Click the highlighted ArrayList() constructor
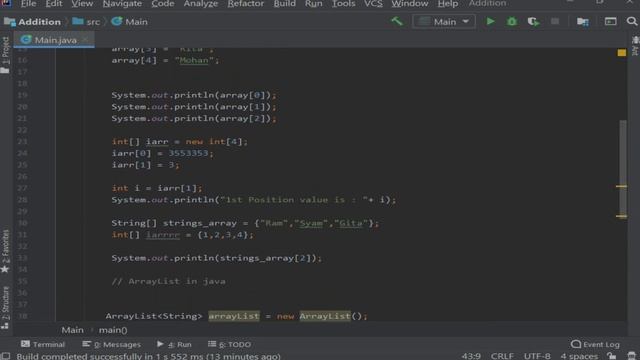 (325, 316)
